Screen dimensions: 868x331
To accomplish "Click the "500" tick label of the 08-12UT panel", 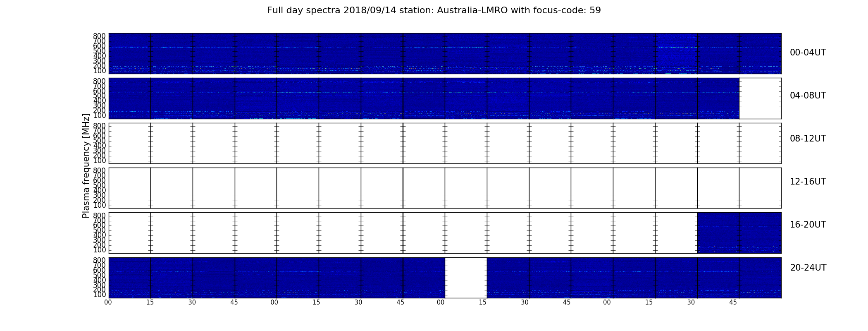I will [99, 141].
